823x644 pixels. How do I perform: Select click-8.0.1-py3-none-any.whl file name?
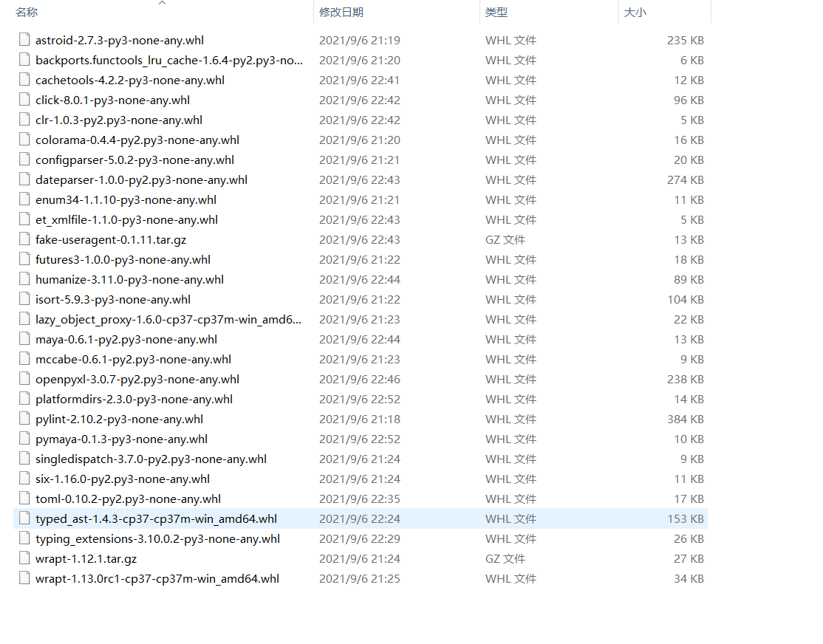tap(112, 100)
